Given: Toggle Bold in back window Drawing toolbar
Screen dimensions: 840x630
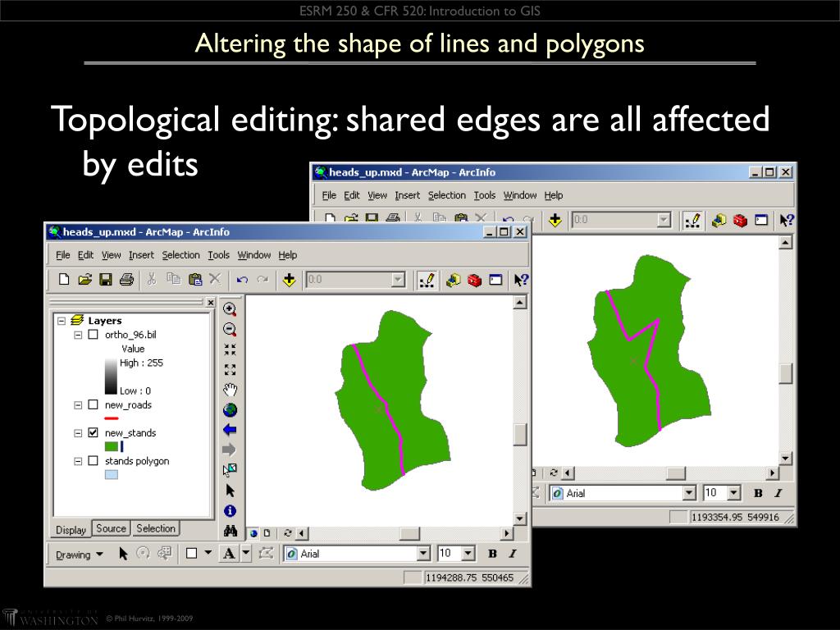Looking at the screenshot, I should (x=758, y=493).
